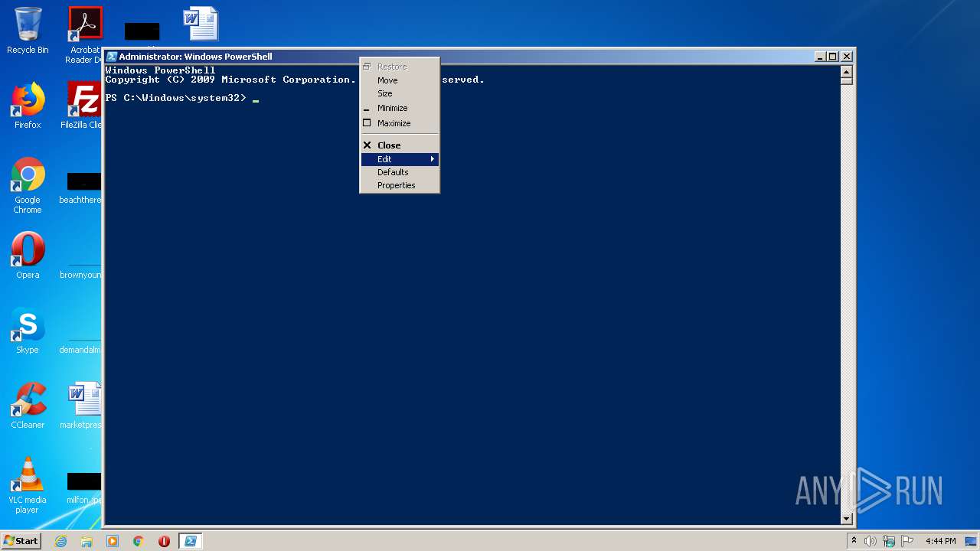
Task: Open Chrome from the taskbar
Action: point(139,541)
